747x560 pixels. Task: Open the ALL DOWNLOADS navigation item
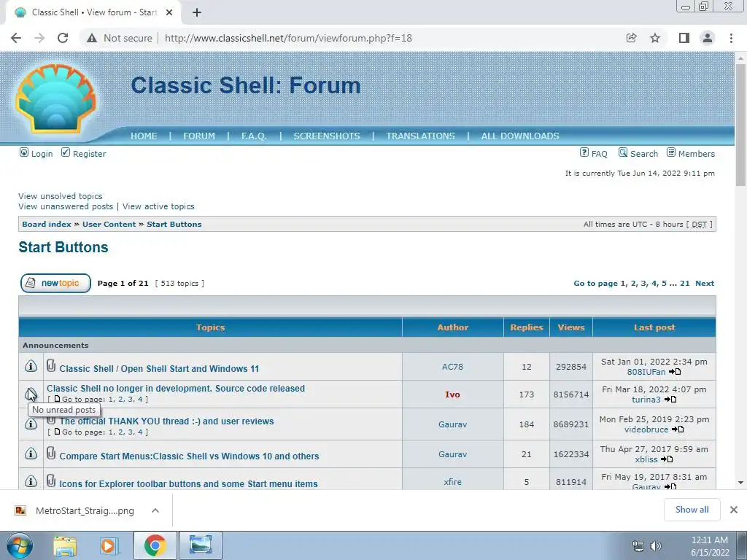(520, 136)
